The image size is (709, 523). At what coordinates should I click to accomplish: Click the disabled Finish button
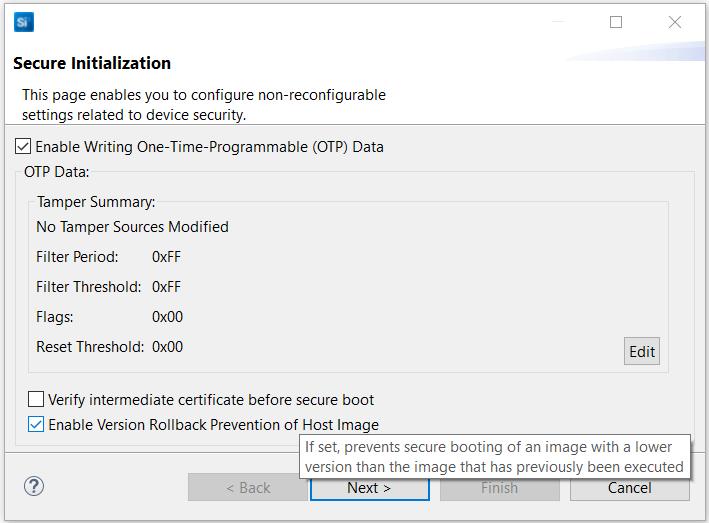[x=499, y=488]
